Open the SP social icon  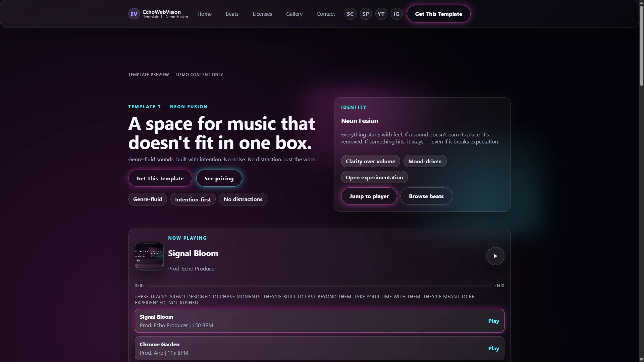(366, 14)
